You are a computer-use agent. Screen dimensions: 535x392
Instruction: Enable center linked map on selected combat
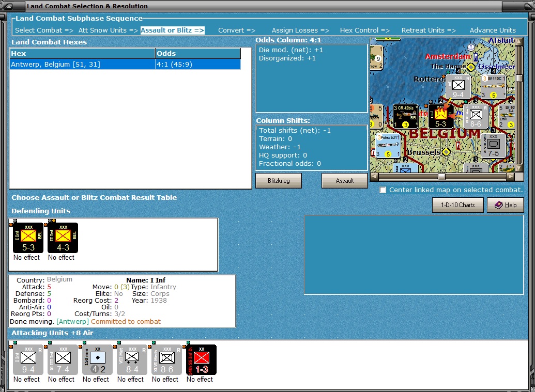click(x=383, y=190)
